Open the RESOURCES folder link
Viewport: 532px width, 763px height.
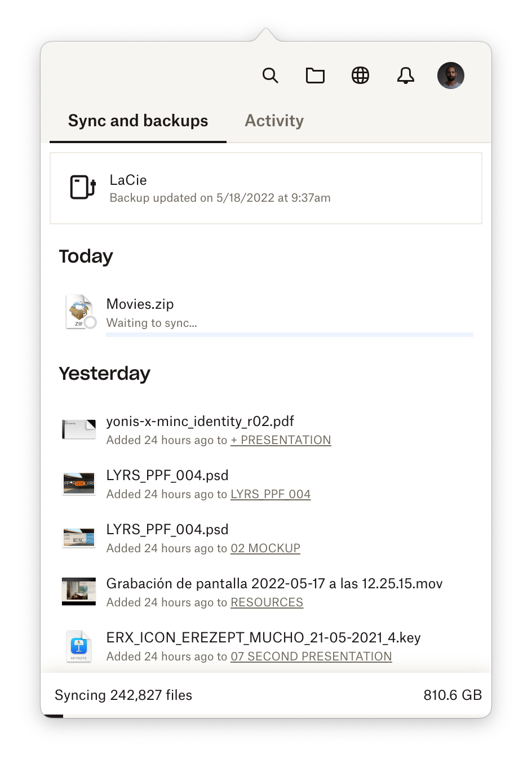click(267, 602)
